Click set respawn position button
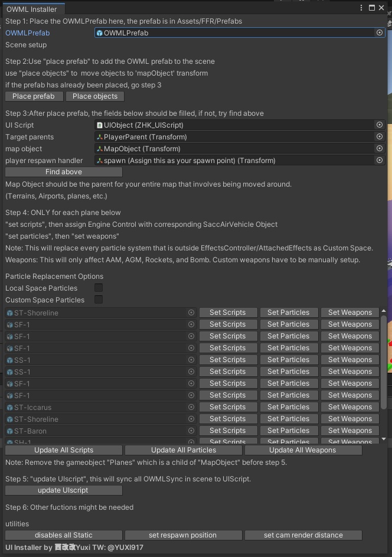Viewport: 392px width, 557px height. 184,535
